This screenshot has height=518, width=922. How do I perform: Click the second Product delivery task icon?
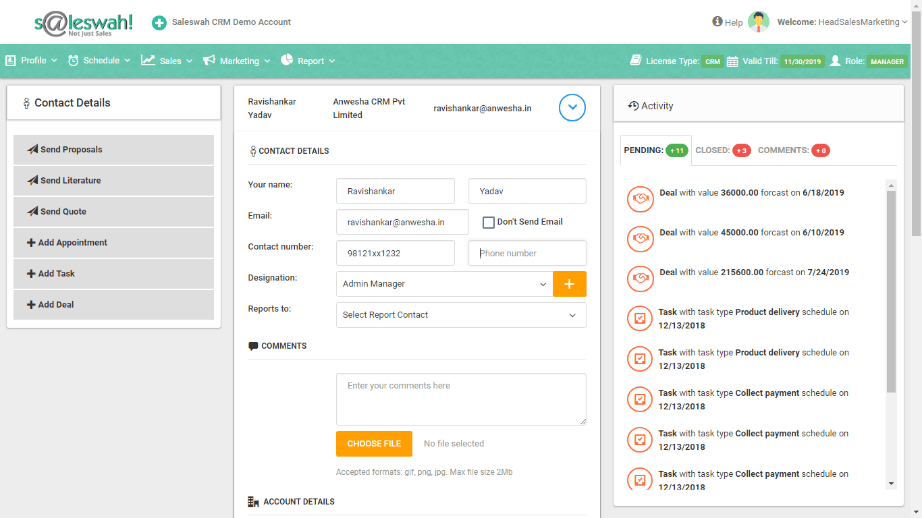click(x=640, y=359)
